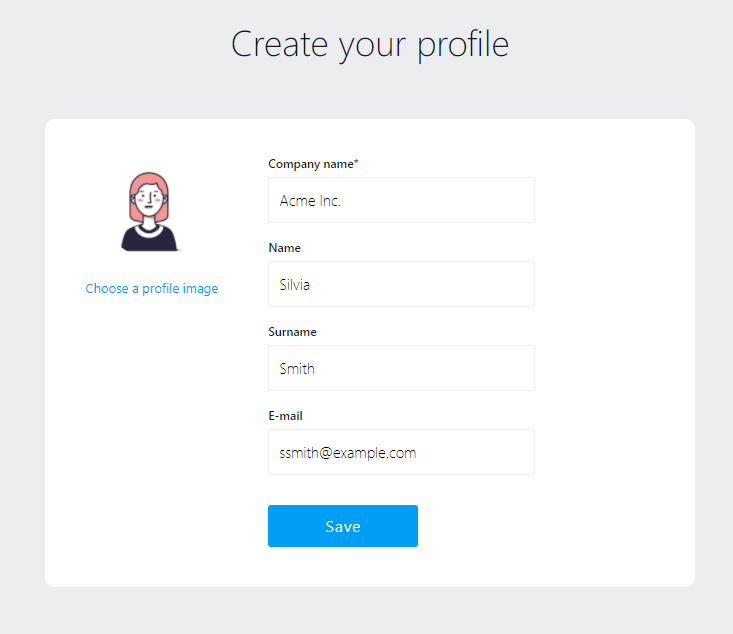Click the "Name" field label
Screen dimensions: 733x634
285,248
